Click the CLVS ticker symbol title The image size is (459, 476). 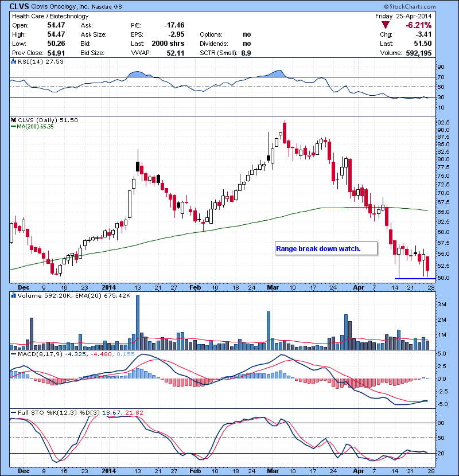tap(20, 6)
